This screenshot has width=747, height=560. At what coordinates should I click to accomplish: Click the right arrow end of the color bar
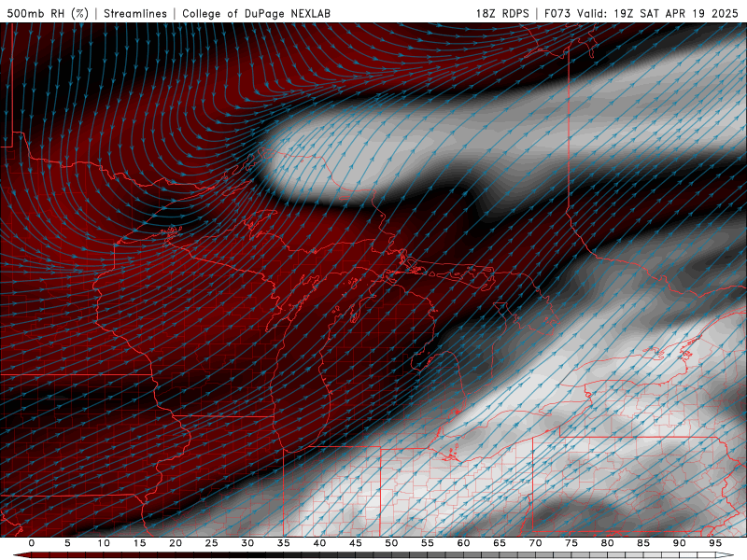click(726, 555)
